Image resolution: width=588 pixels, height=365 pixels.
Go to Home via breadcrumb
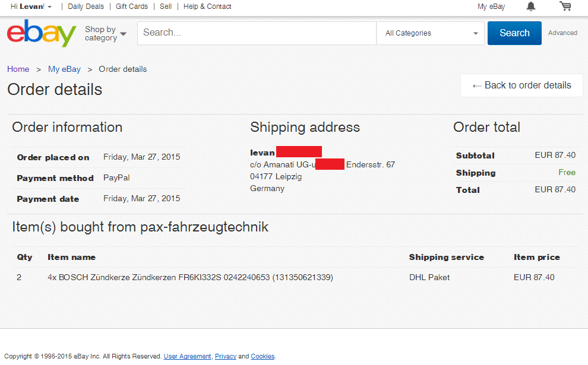coord(18,69)
